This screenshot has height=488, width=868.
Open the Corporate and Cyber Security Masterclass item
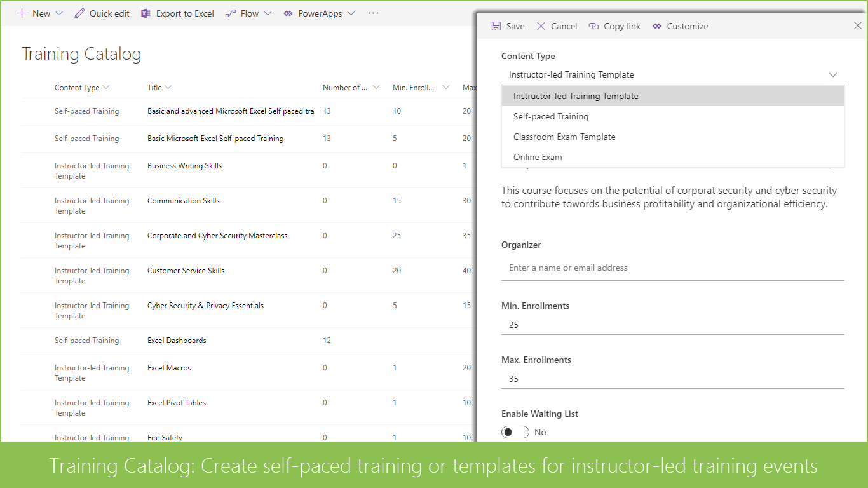click(217, 236)
